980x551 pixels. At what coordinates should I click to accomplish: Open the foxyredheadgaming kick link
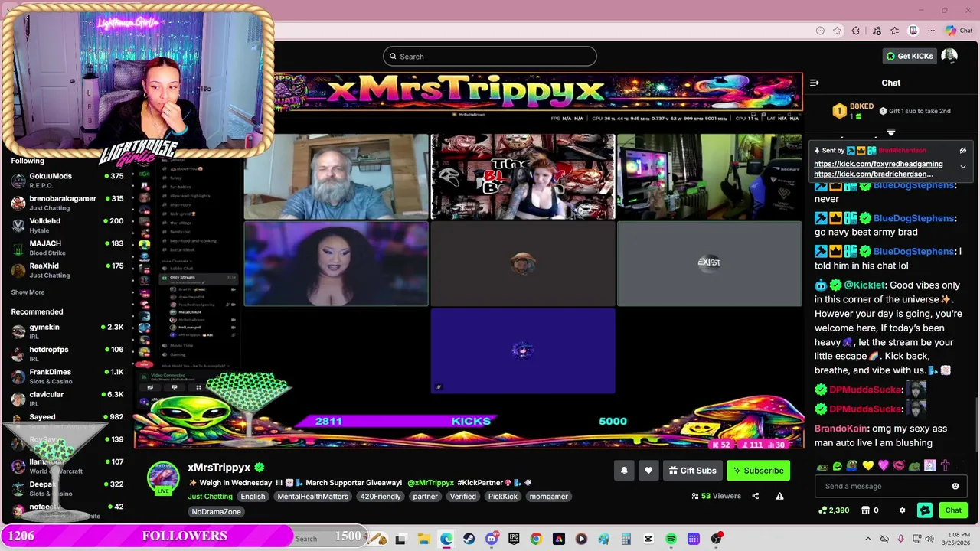coord(878,164)
